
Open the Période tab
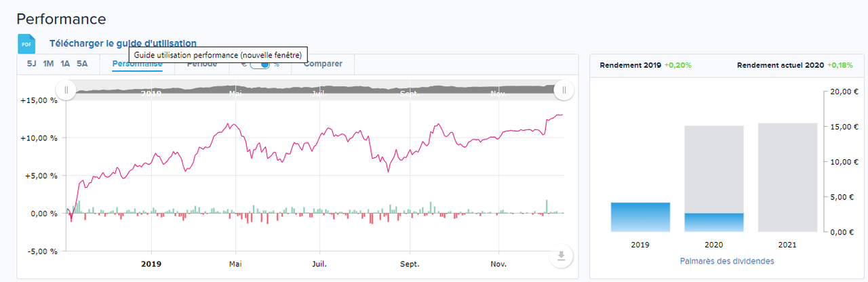(x=202, y=64)
